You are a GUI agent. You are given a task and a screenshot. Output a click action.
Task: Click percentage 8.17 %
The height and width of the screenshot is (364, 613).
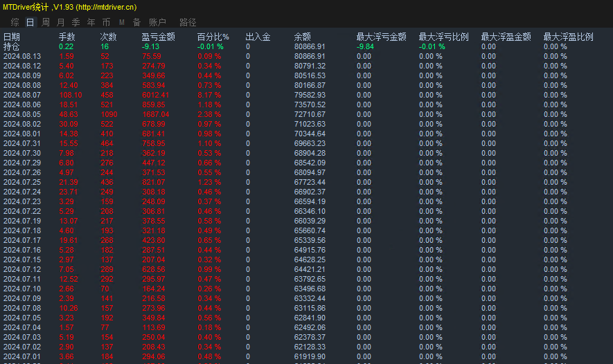click(x=209, y=95)
